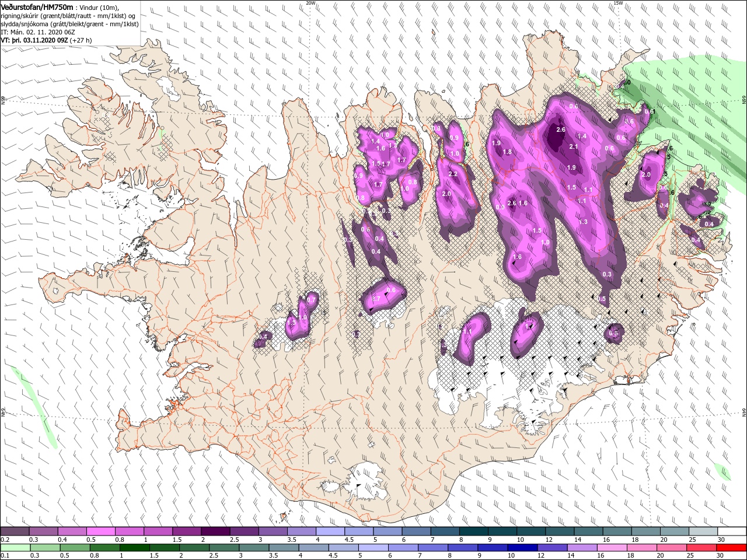Pick the dark teal snow swatch between 8 and 9
The width and height of the screenshot is (747, 560).
coord(473,531)
